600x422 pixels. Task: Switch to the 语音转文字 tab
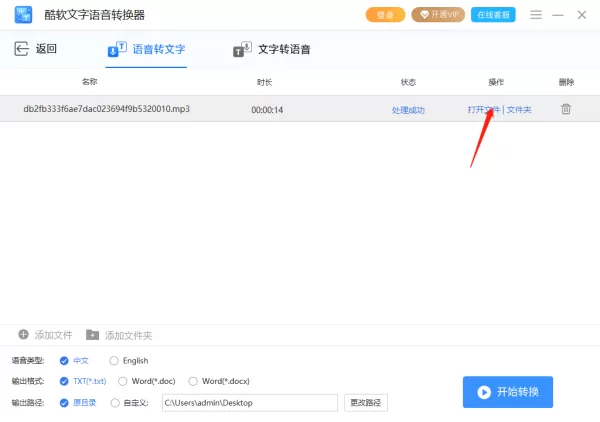click(147, 49)
